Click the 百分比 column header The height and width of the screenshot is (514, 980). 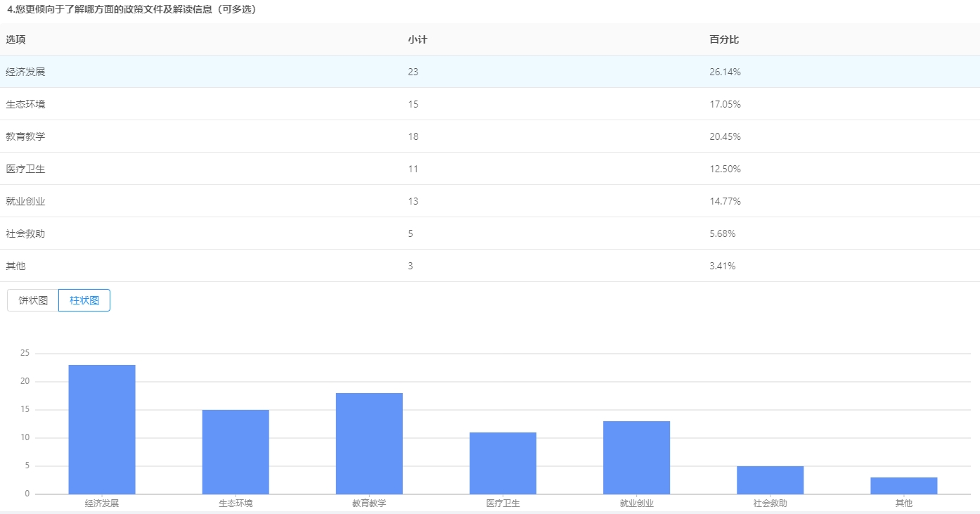[724, 39]
